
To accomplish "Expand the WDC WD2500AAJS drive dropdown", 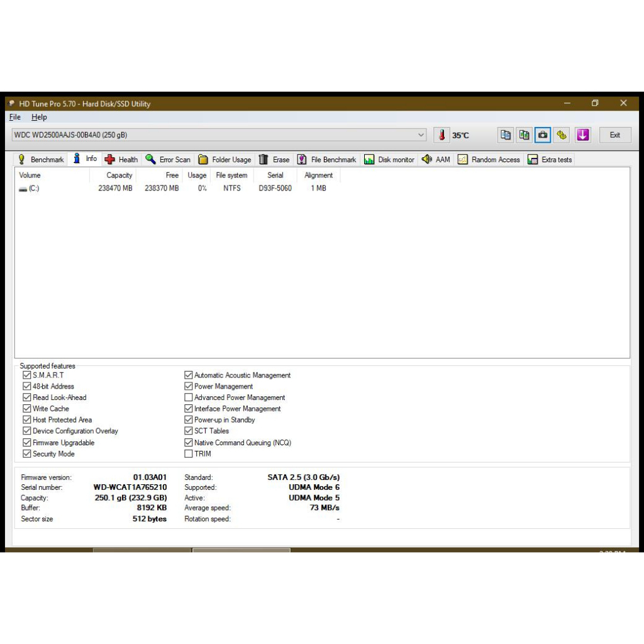I will tap(421, 135).
